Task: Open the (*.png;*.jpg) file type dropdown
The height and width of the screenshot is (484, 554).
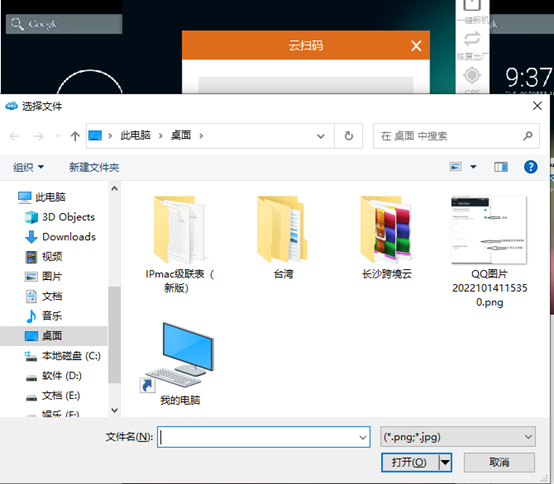Action: click(458, 437)
